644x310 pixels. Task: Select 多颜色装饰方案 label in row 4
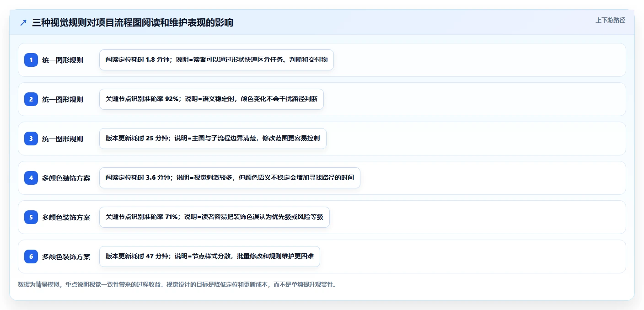point(66,178)
